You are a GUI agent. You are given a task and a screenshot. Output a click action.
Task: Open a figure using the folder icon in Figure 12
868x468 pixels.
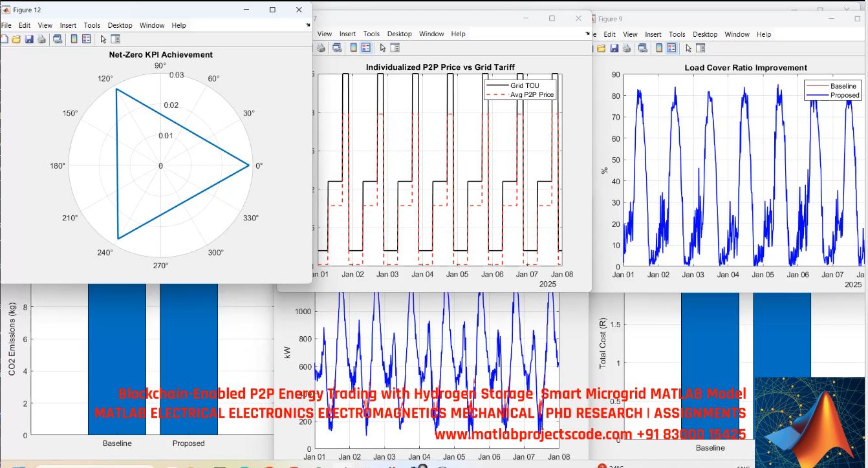pos(16,39)
